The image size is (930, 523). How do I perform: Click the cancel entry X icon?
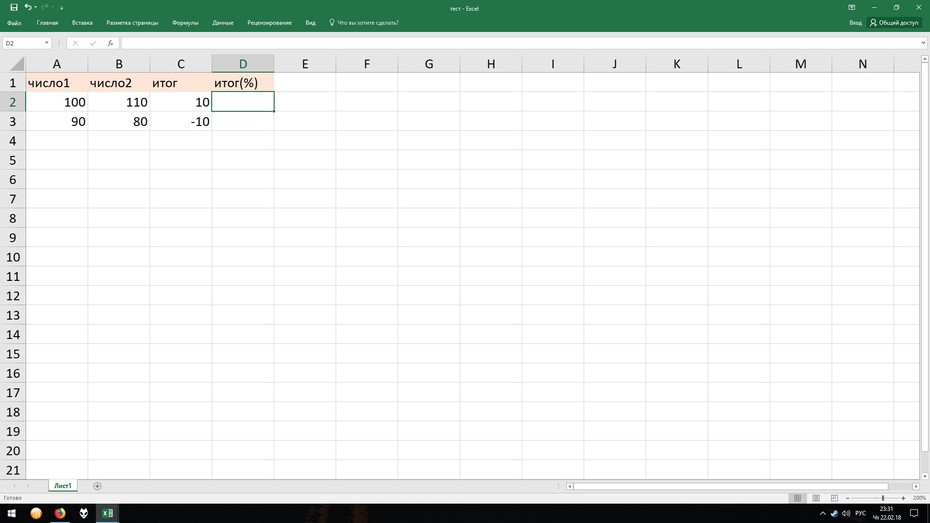[x=75, y=43]
